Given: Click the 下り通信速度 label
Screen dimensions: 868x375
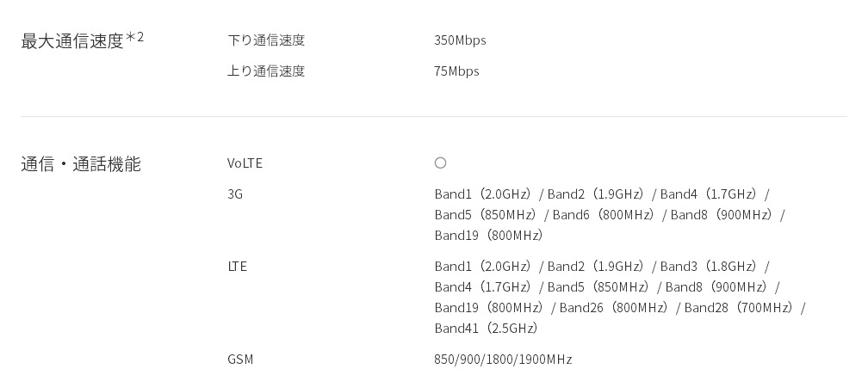Looking at the screenshot, I should point(266,40).
